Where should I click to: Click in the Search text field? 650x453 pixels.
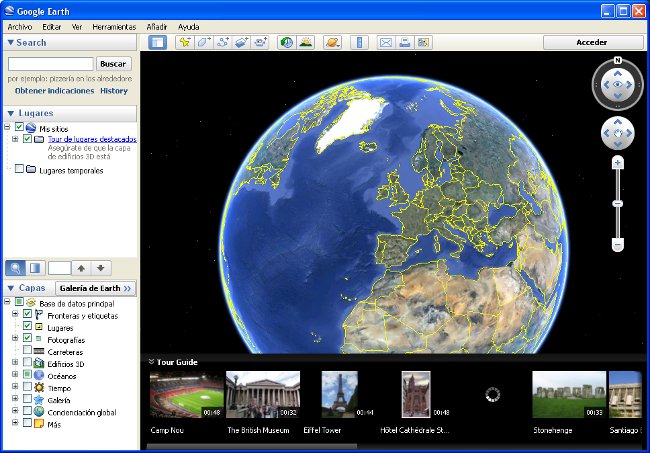coord(51,64)
